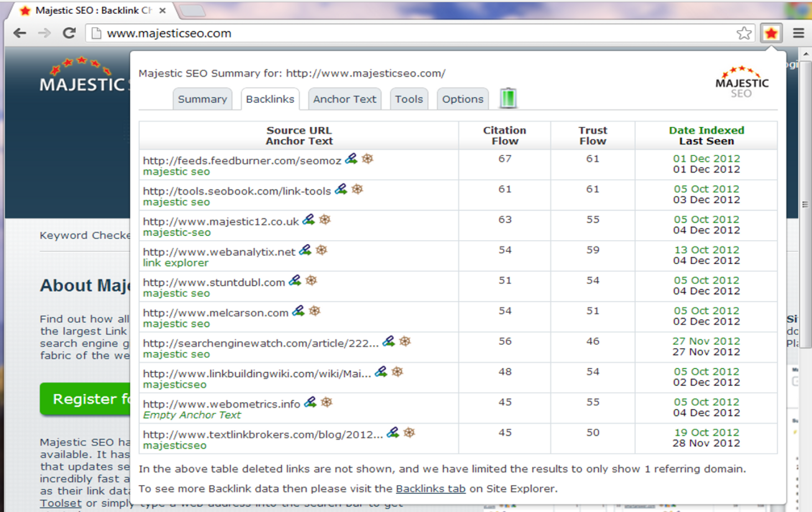The width and height of the screenshot is (812, 512).
Task: Click the chain-link icon next to the textlinkbrokers.com URL
Action: (392, 433)
